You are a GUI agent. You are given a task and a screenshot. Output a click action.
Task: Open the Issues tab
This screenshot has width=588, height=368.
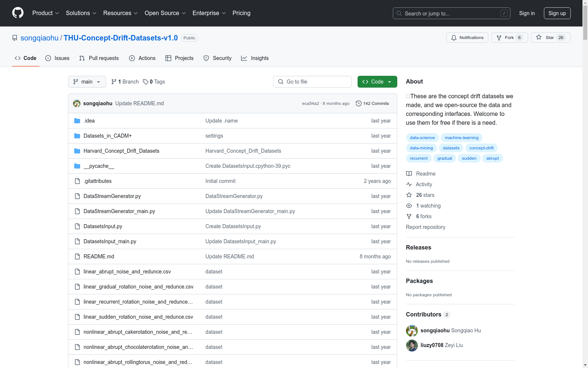pyautogui.click(x=57, y=58)
